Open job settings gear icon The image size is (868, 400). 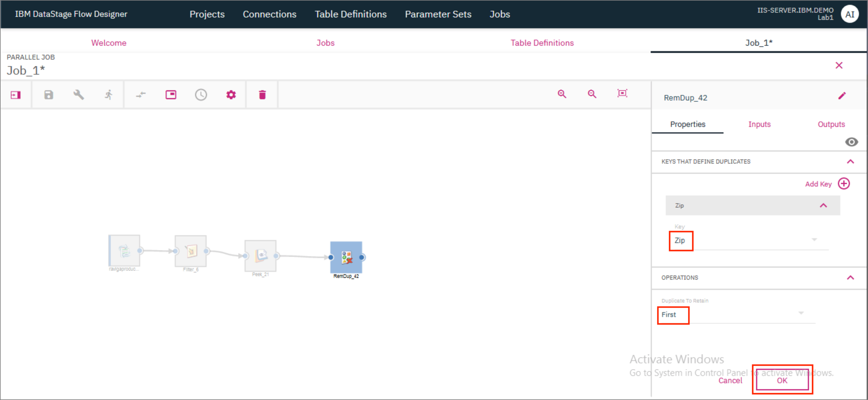231,95
